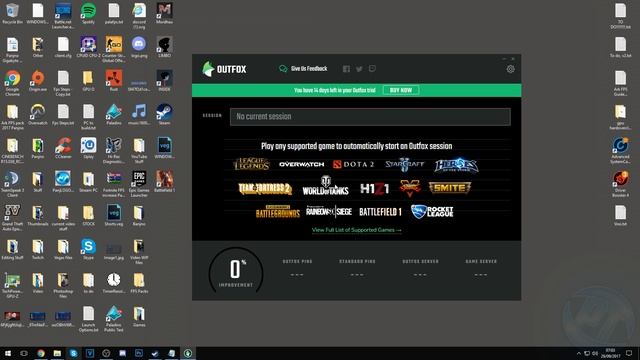Viewport: 640px width, 360px height.
Task: Select the CCleaner desktop shortcut
Action: [63, 148]
